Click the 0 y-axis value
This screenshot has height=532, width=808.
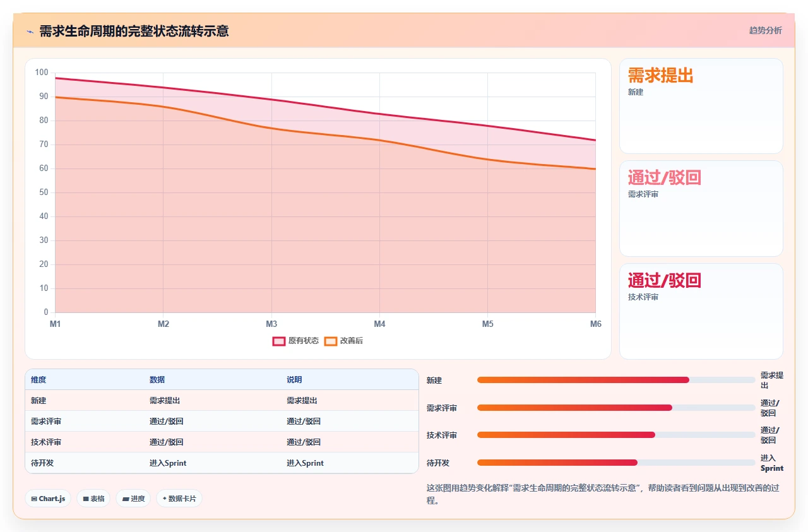(46, 312)
